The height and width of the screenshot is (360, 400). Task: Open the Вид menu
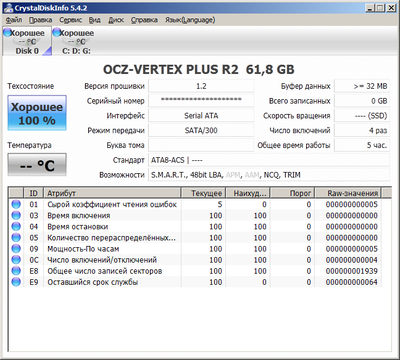click(95, 20)
